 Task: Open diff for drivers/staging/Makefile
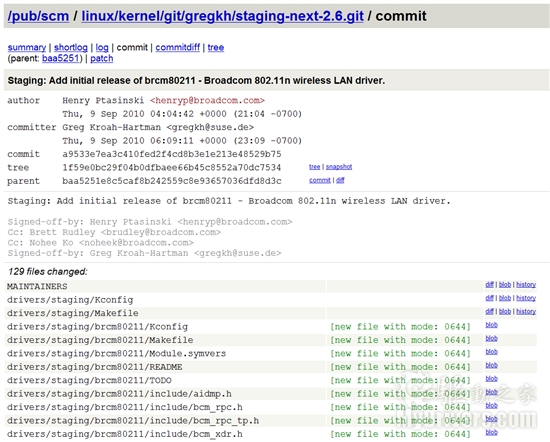pos(490,311)
